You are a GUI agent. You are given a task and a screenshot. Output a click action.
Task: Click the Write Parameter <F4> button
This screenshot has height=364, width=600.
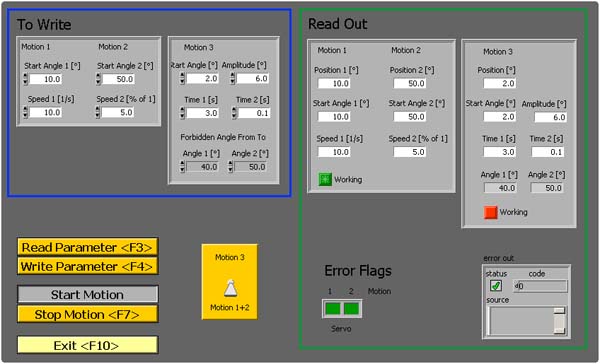[x=88, y=266]
